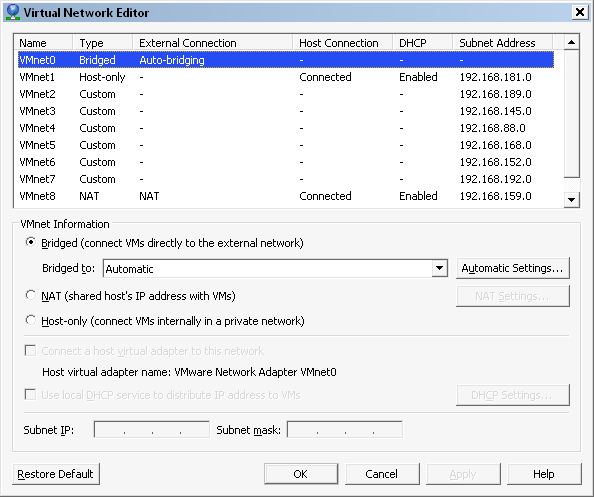The width and height of the screenshot is (594, 497).
Task: Select the VMnet8 NAT row
Action: click(x=286, y=196)
